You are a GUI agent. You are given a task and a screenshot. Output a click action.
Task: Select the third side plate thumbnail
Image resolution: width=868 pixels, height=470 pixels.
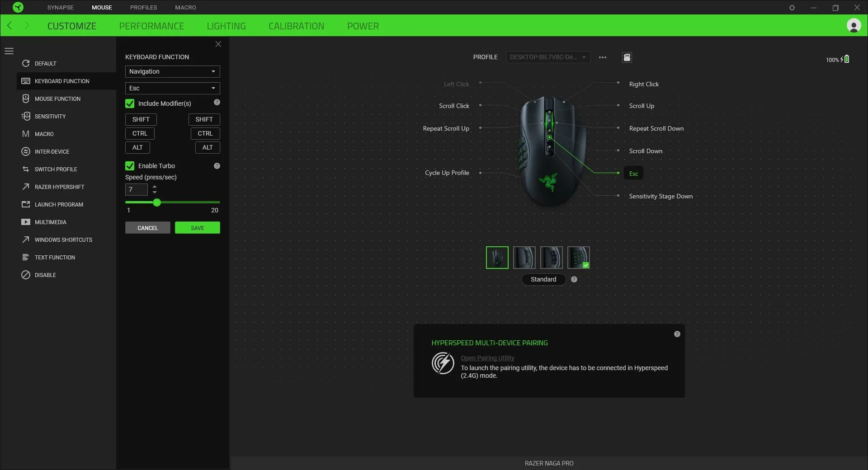coord(552,258)
